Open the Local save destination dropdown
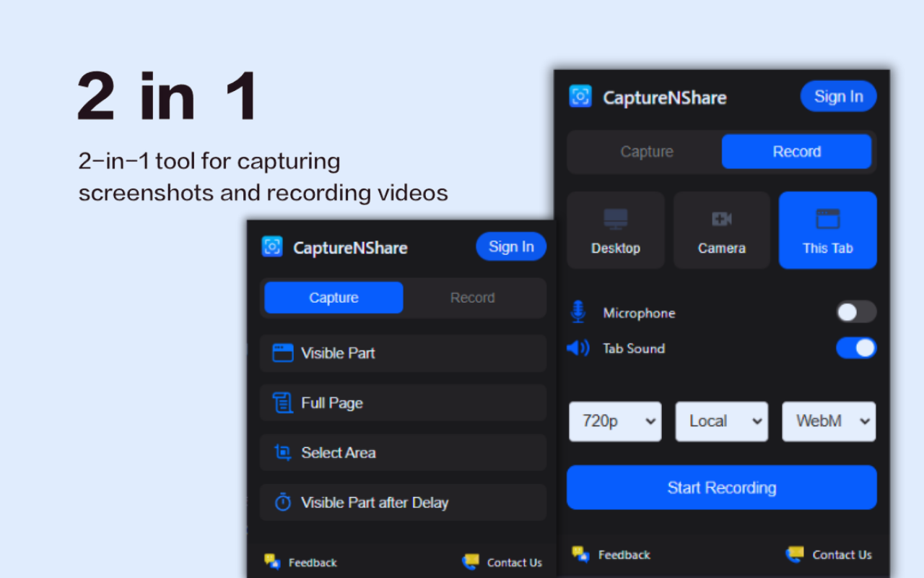The width and height of the screenshot is (924, 578). click(x=721, y=421)
